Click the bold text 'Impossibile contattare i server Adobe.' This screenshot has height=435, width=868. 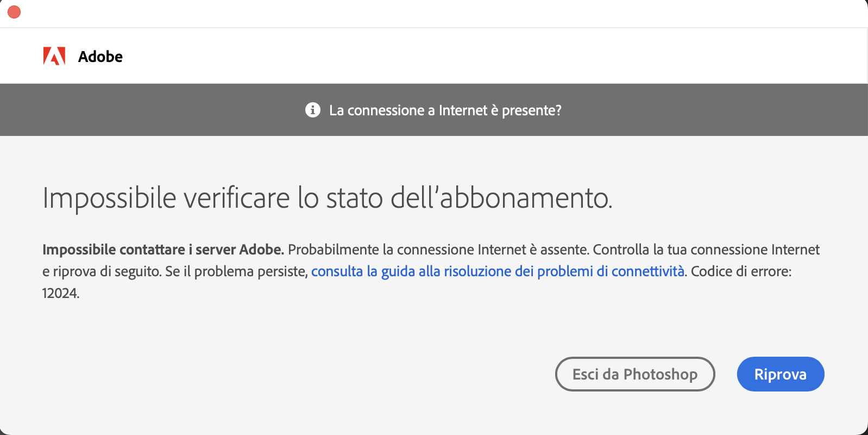point(163,250)
